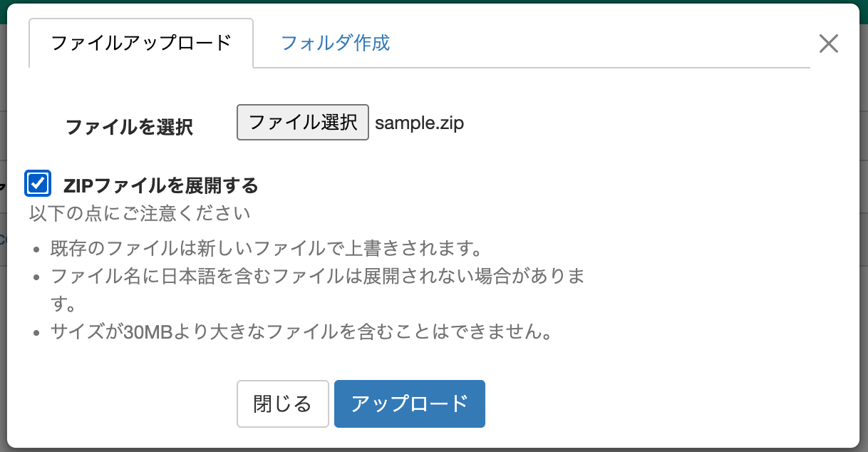Screen dimensions: 868x452
Task: Switch to the フォルダ作成 tab
Action: coord(335,43)
